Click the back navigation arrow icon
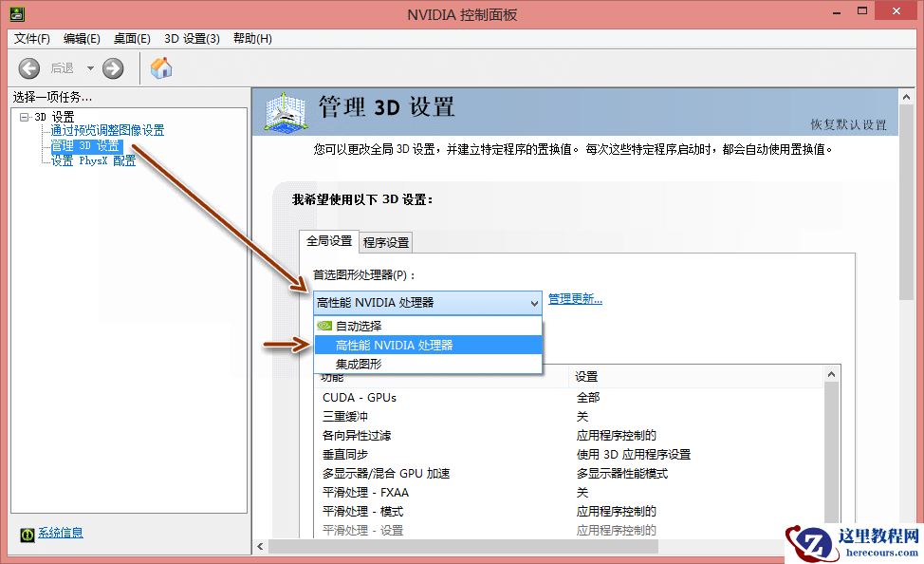924x564 pixels. click(28, 68)
